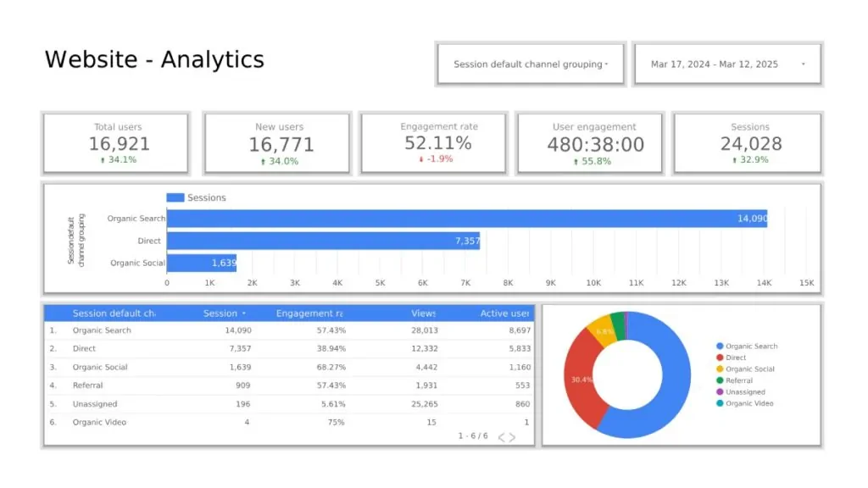This screenshot has width=868, height=488.
Task: Click the 34.1% total users change
Action: (x=118, y=160)
